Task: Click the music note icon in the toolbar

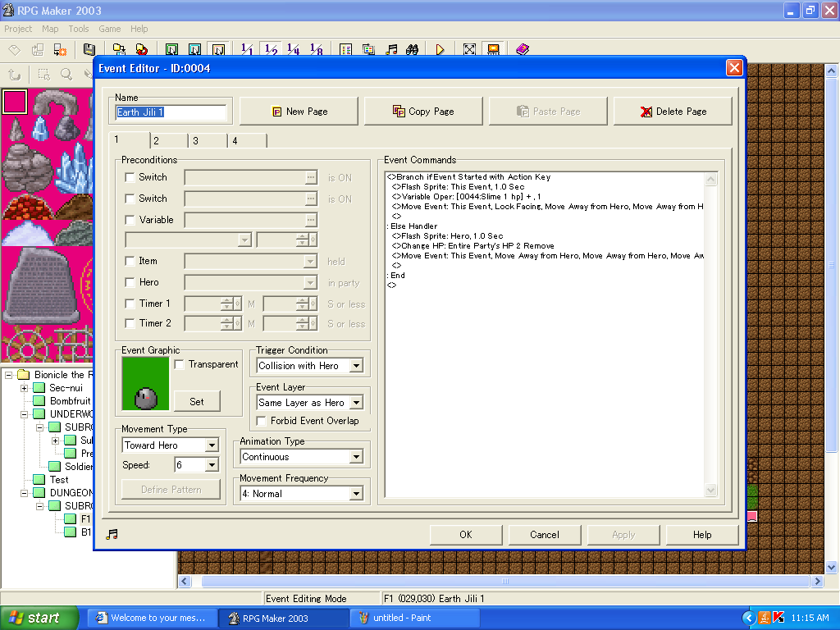Action: (392, 50)
